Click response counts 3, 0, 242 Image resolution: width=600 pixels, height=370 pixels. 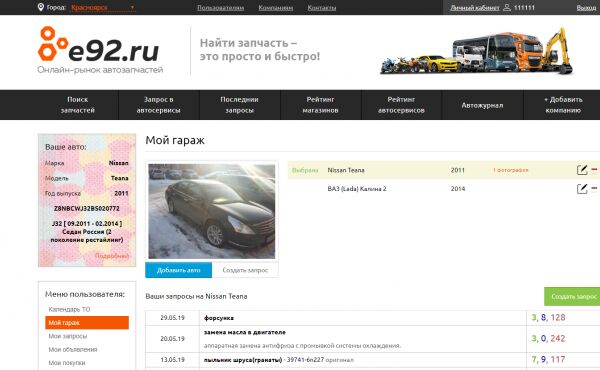pos(548,339)
